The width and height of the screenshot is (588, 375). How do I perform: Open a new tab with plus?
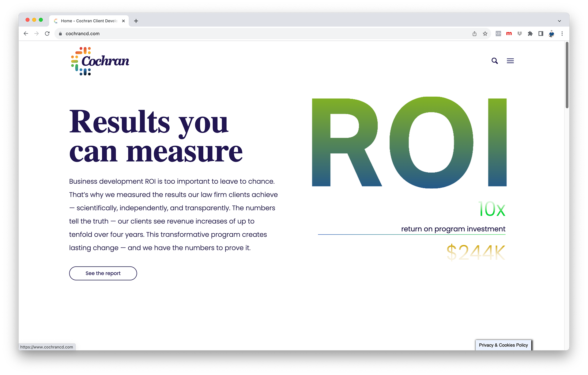(x=136, y=21)
